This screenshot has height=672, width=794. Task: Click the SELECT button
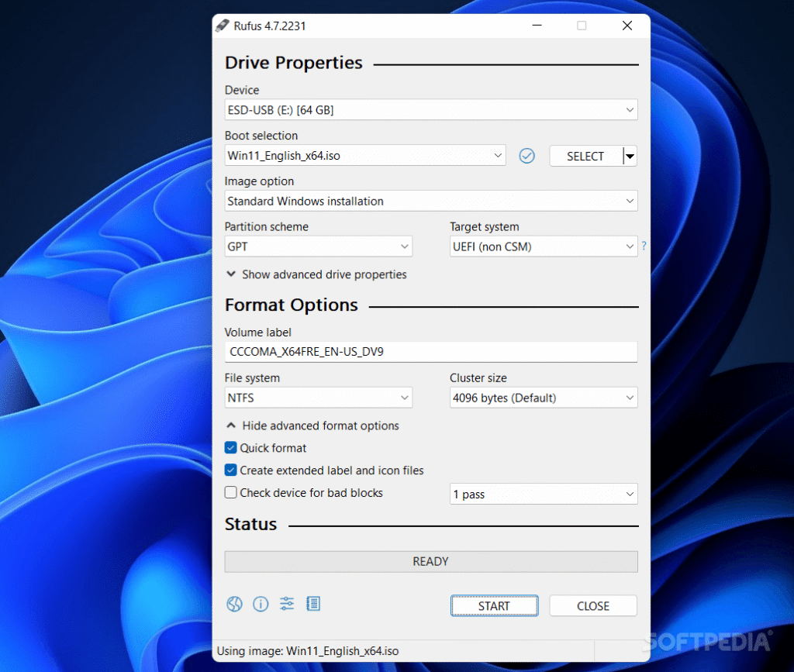[x=586, y=156]
